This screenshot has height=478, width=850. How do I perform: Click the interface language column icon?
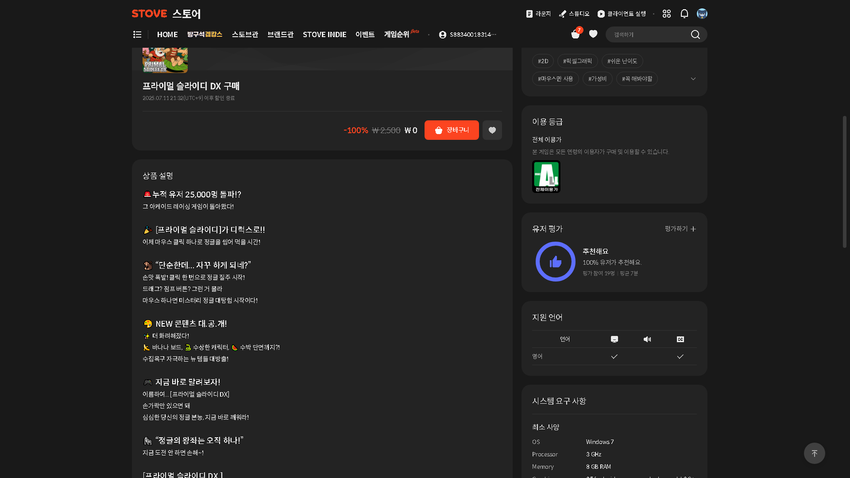(614, 339)
